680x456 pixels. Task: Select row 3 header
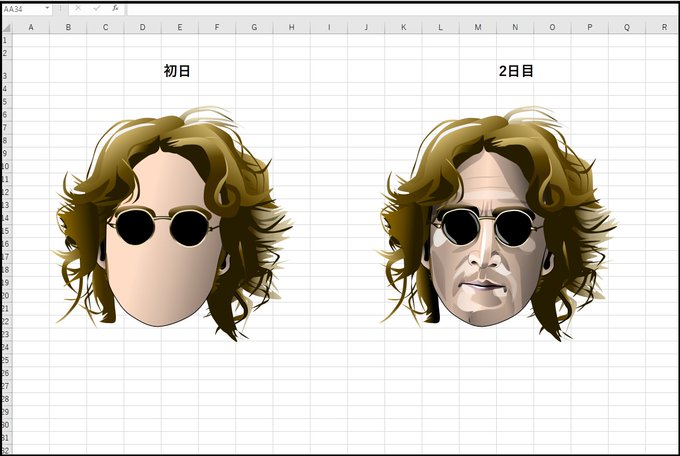coord(6,71)
